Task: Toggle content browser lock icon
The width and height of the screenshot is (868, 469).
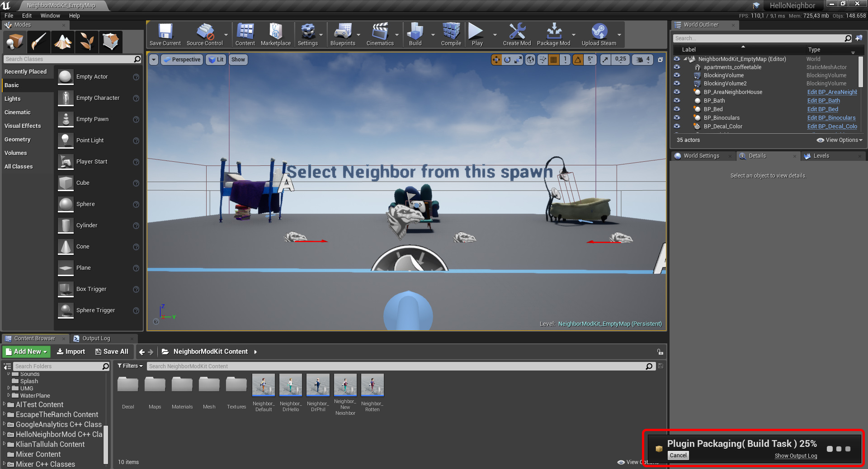Action: tap(660, 352)
